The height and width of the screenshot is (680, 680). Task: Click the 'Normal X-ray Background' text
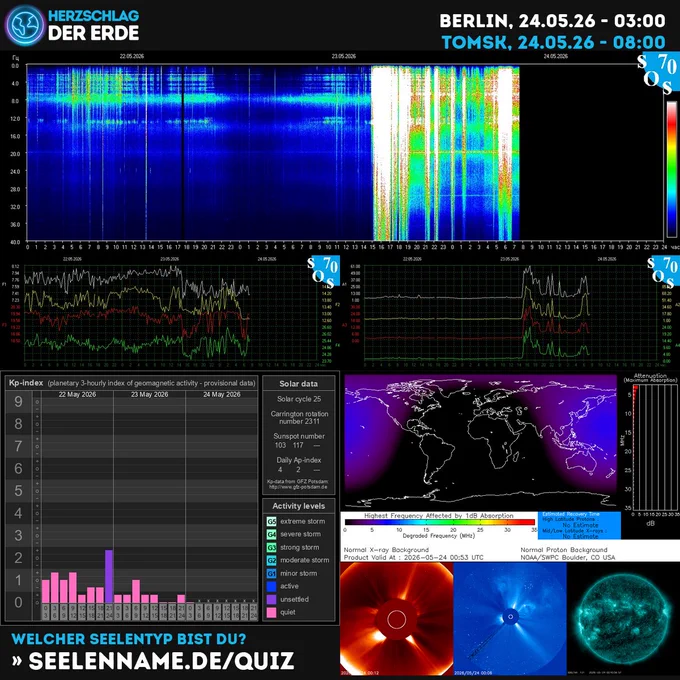386,550
